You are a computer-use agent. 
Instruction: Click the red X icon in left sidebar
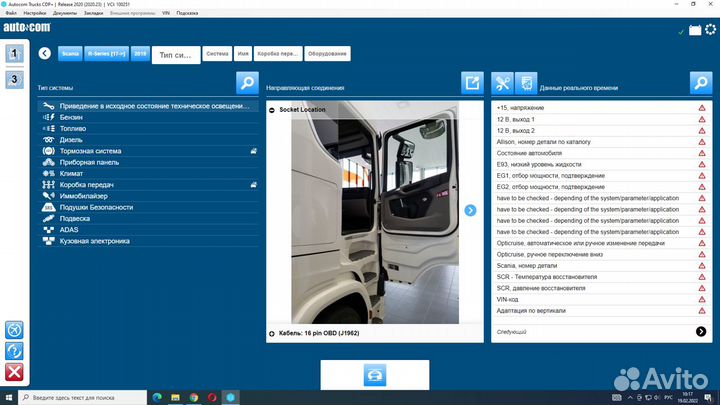click(x=15, y=373)
